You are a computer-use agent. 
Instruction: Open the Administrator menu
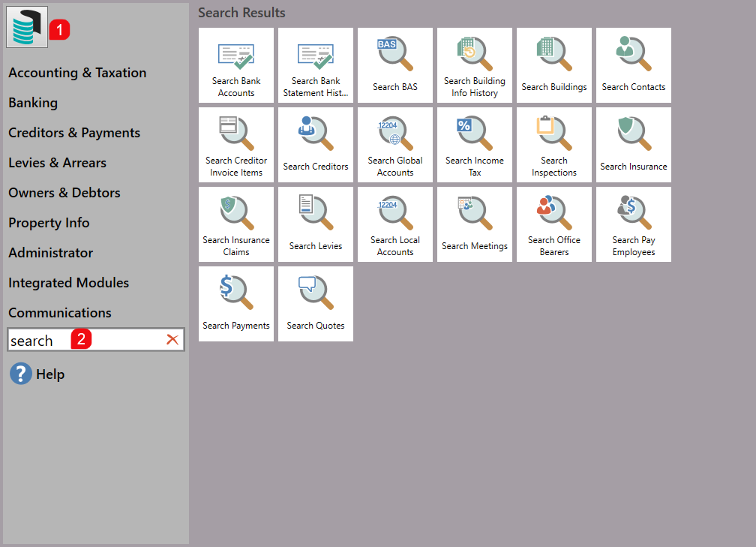51,253
